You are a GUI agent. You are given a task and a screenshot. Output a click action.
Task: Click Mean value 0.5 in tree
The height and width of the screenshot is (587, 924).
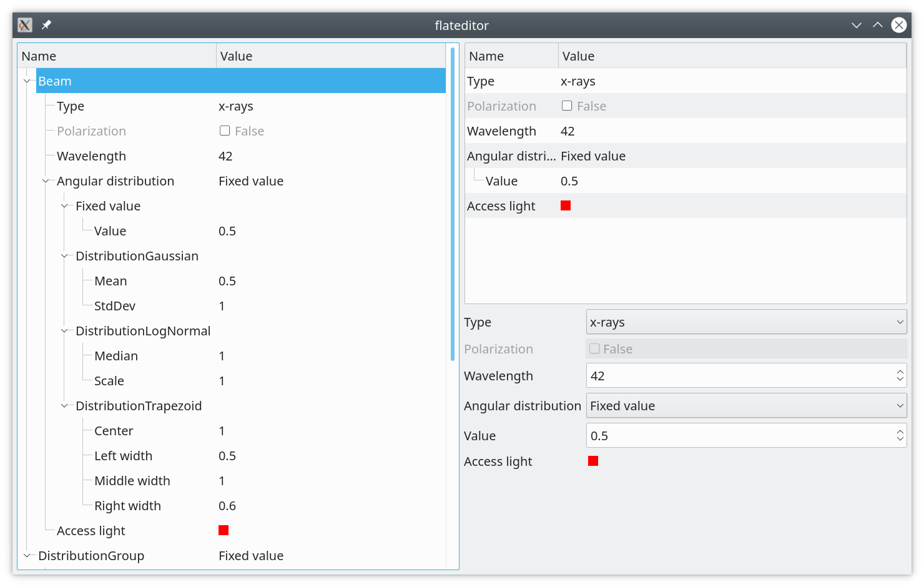pyautogui.click(x=227, y=281)
